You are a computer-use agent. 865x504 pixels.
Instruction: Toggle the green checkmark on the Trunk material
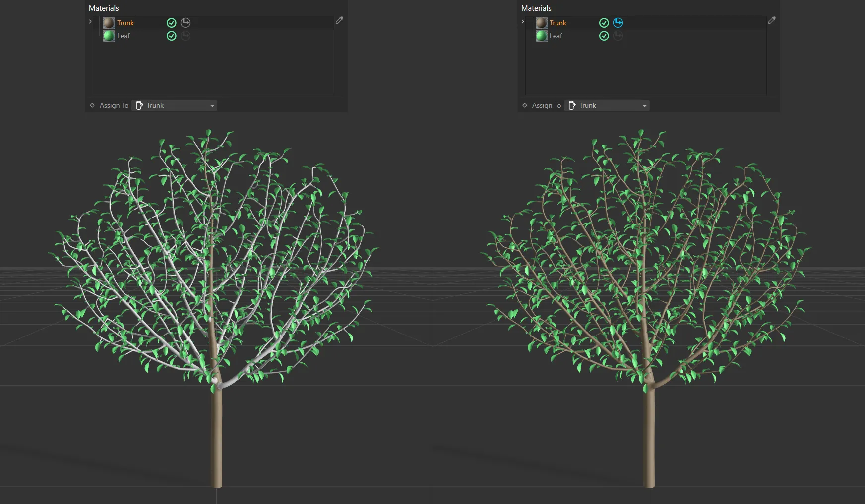tap(171, 22)
